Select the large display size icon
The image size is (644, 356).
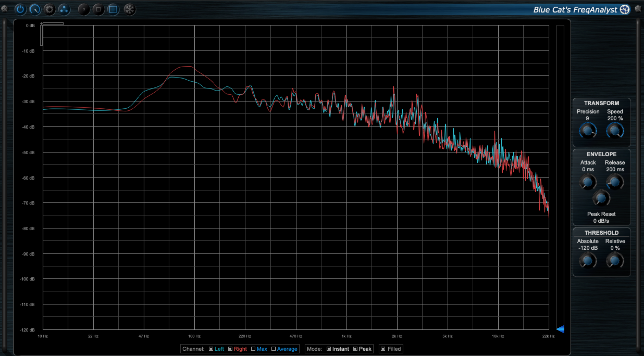tap(113, 10)
